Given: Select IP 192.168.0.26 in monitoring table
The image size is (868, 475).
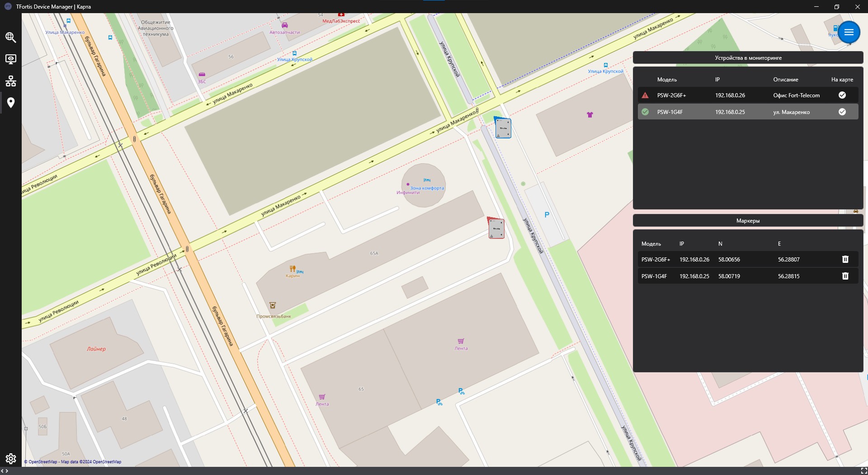Looking at the screenshot, I should pos(730,95).
